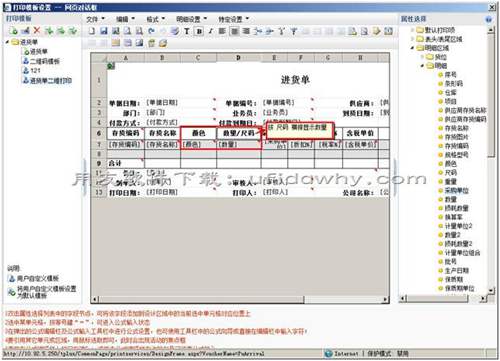Collapse the 明细区域 folder in property tree

coord(412,48)
